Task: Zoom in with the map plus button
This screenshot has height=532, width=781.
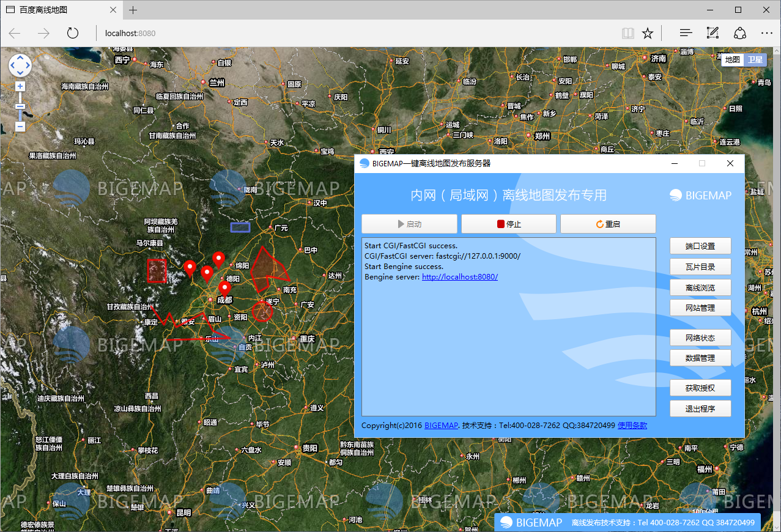Action: [x=20, y=86]
